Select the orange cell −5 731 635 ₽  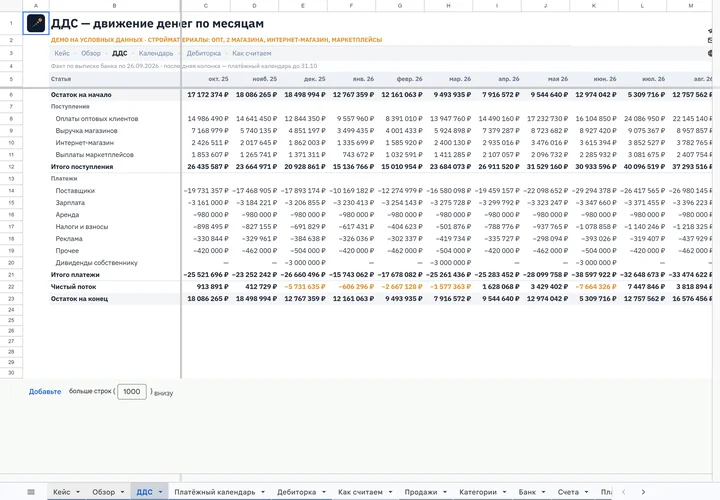click(x=303, y=287)
